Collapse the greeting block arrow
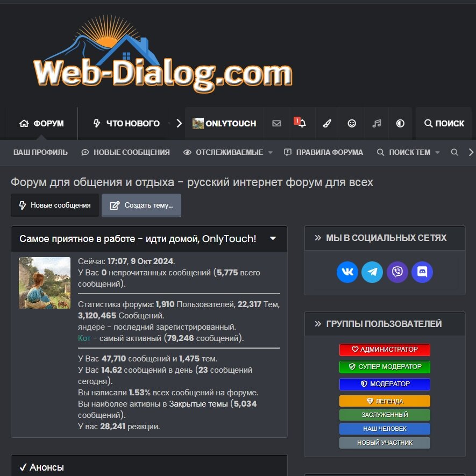476x476 pixels. click(x=273, y=238)
